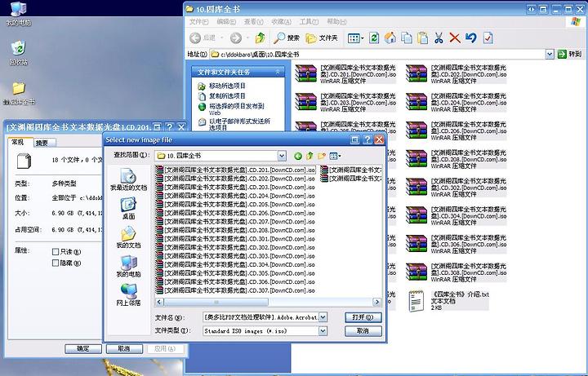Click the Paste clipboard icon in Explorer toolbar
Viewport: 588px width, 376px height.
tap(423, 38)
